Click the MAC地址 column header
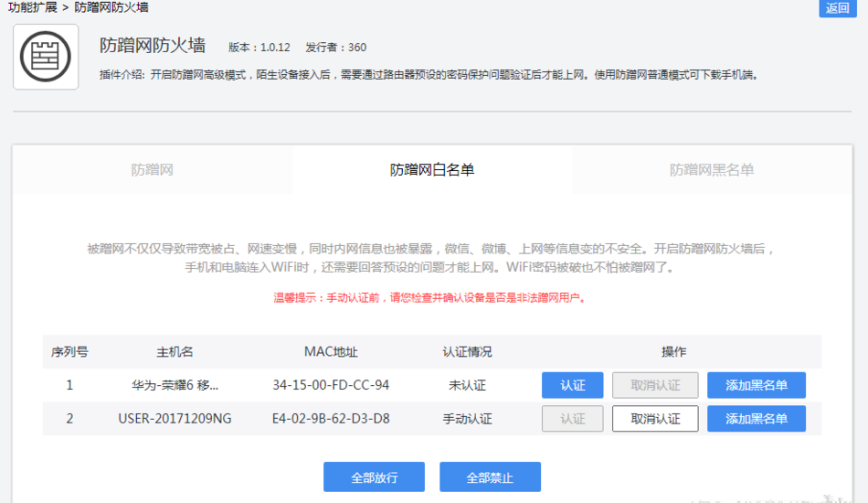Screen dimensions: 868x503 click(x=331, y=352)
